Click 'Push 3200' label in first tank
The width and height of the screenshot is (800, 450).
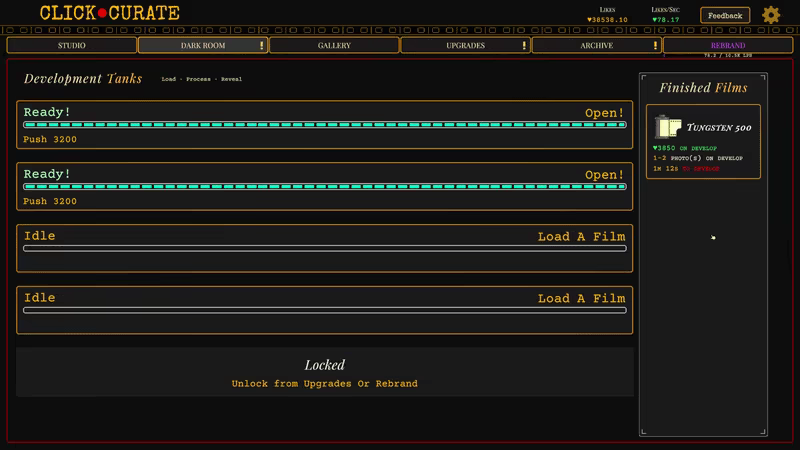[50, 139]
